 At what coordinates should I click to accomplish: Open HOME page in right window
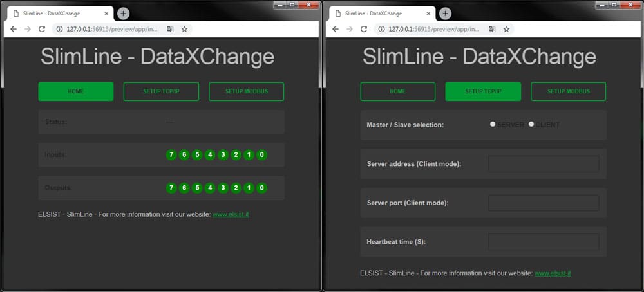coord(397,91)
